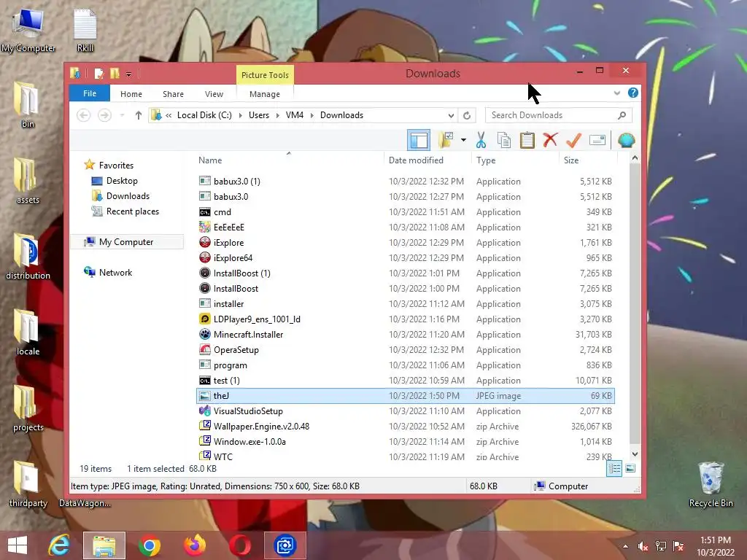
Task: Click the red X Delete icon
Action: (x=550, y=140)
